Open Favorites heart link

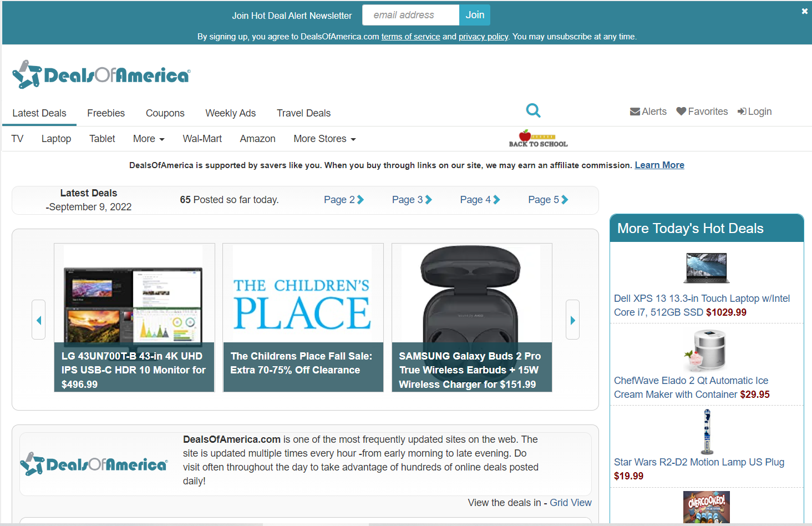[x=702, y=112]
